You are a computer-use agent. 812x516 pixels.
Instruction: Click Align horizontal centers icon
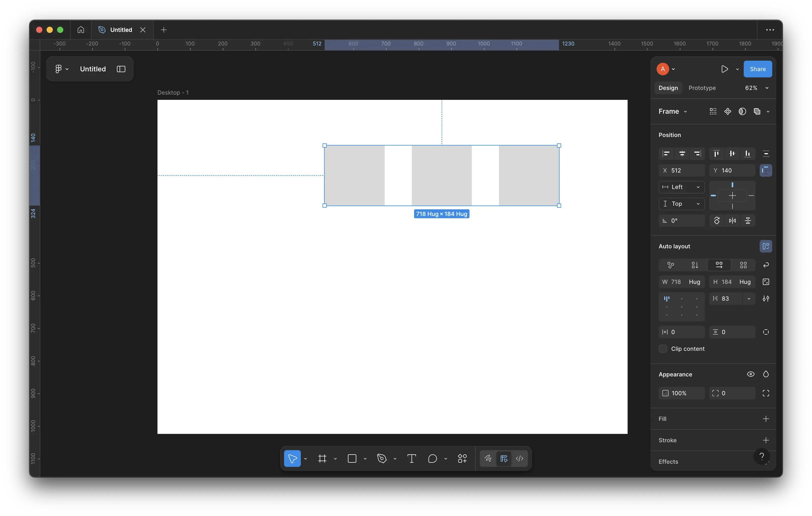click(682, 154)
